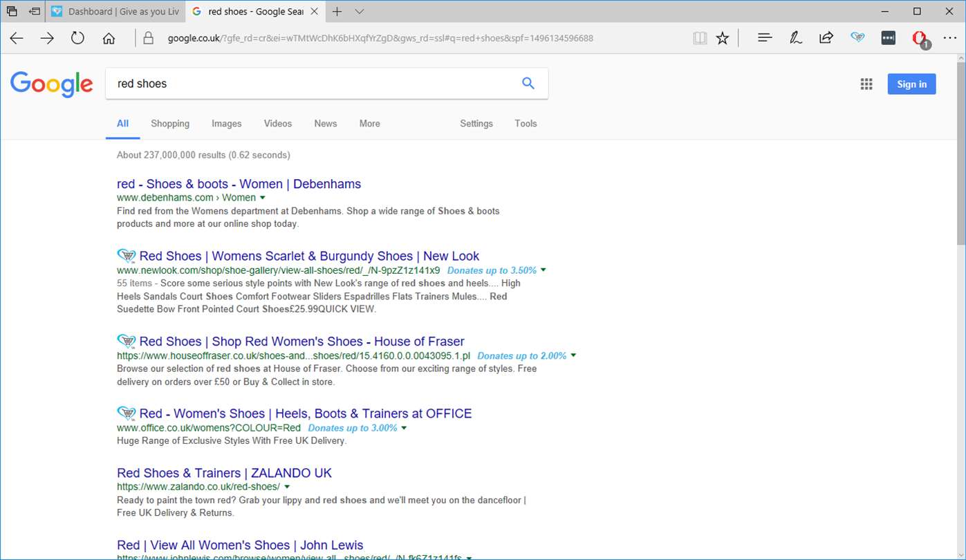The height and width of the screenshot is (560, 966).
Task: Open the red Opera-style extension icon
Action: click(x=920, y=39)
